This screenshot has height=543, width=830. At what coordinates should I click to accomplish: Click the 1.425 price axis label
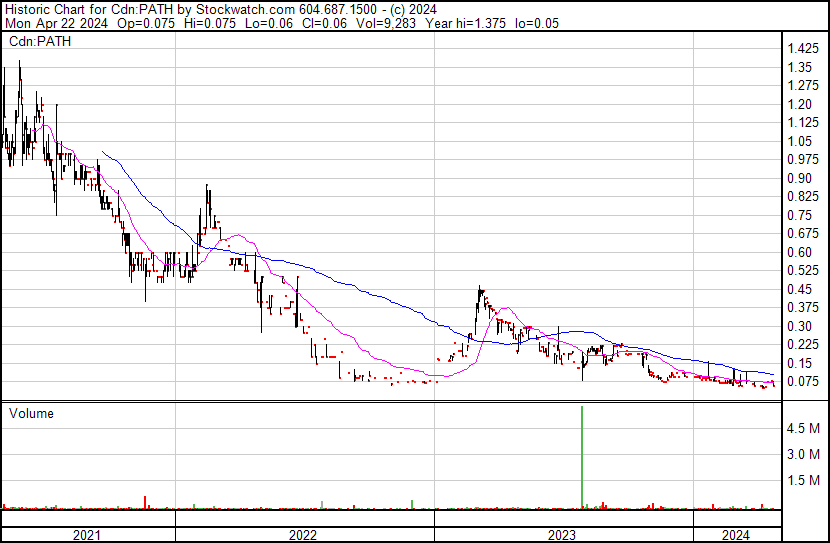[x=804, y=49]
